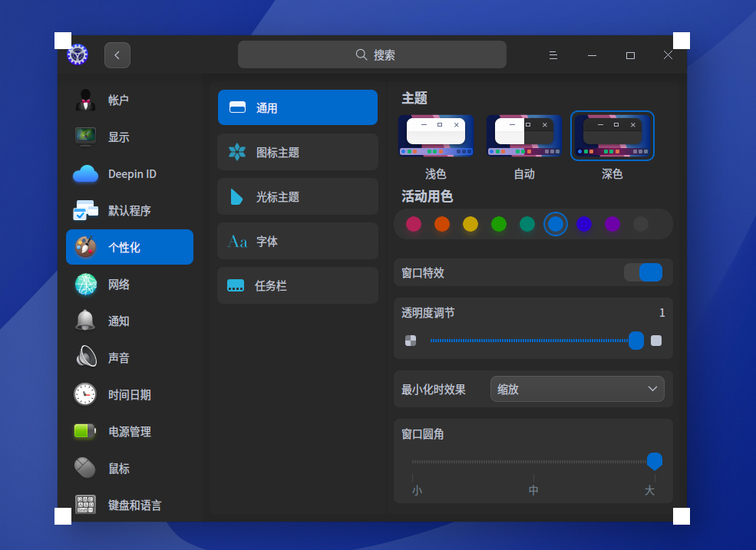Viewport: 756px width, 550px height.
Task: Click the 通用 window icon
Action: click(237, 107)
